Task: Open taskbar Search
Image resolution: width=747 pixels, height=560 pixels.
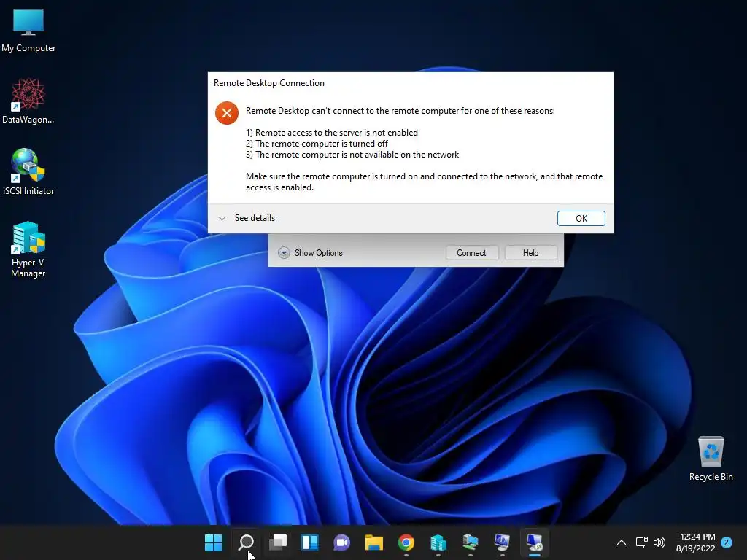Action: (x=246, y=542)
